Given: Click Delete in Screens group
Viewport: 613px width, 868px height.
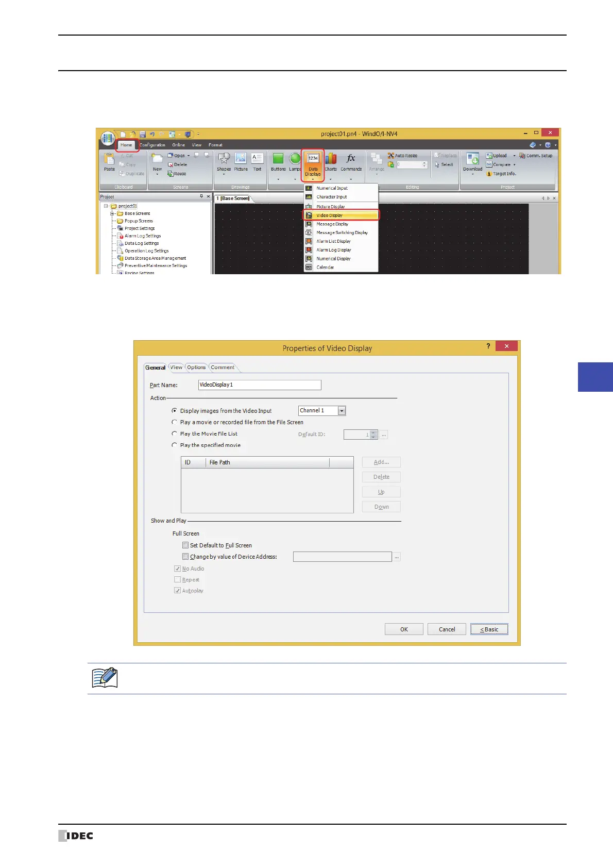Looking at the screenshot, I should pyautogui.click(x=177, y=164).
